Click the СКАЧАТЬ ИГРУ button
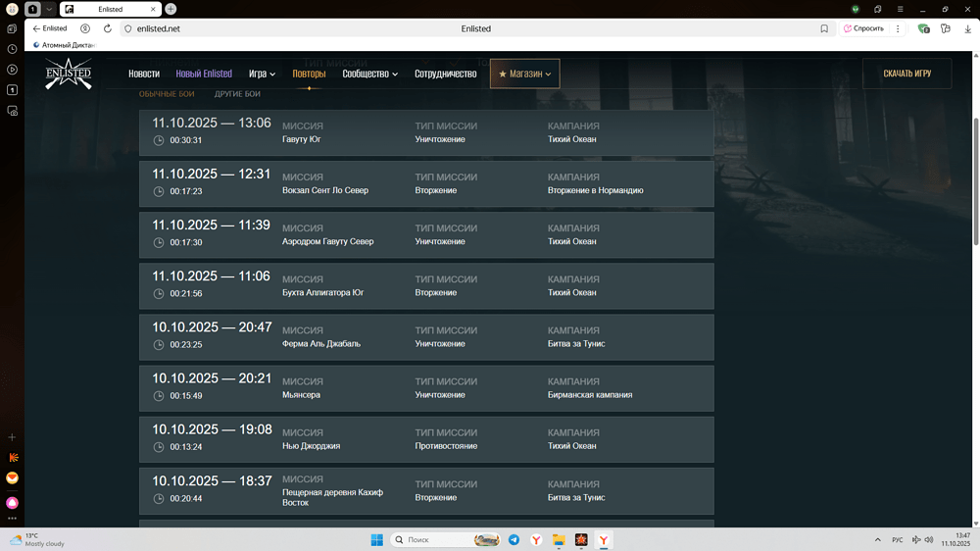The width and height of the screenshot is (980, 551). 906,74
